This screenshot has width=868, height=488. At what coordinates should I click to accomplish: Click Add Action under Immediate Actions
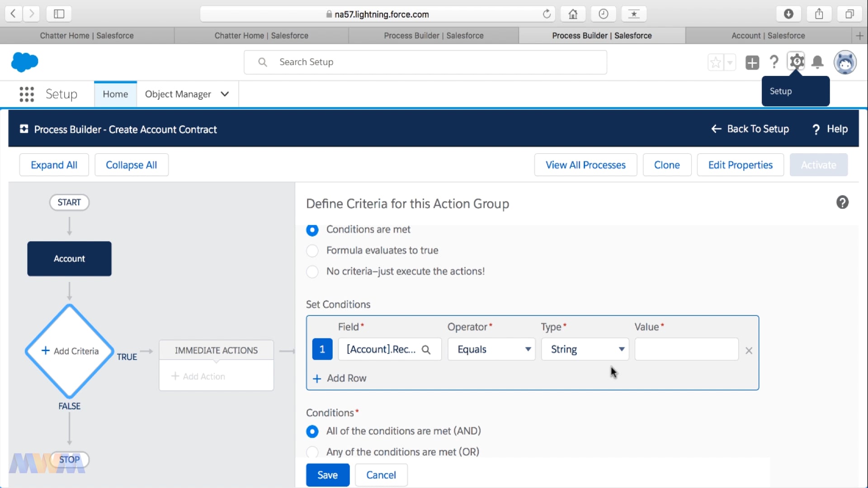(x=198, y=376)
